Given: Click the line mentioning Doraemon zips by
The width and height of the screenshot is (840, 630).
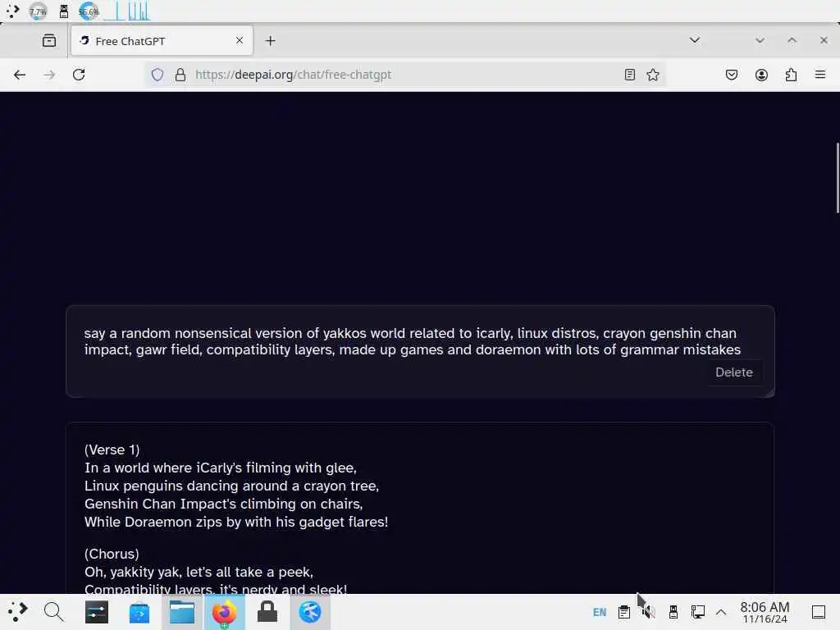Looking at the screenshot, I should [236, 522].
